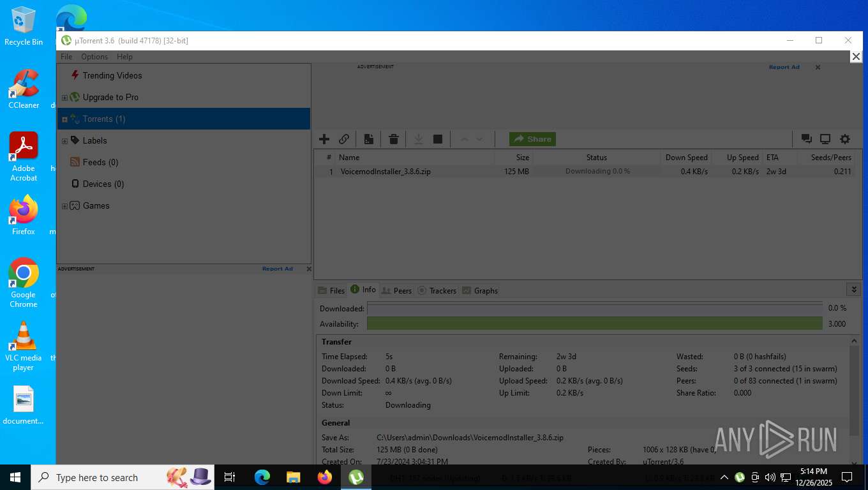Click Report Ad link in sidebar ad

pyautogui.click(x=277, y=269)
